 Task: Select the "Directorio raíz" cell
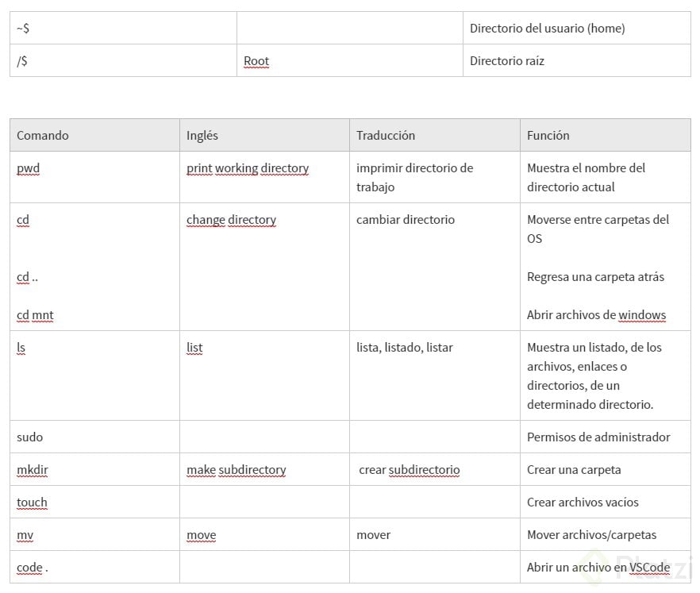coord(507,61)
